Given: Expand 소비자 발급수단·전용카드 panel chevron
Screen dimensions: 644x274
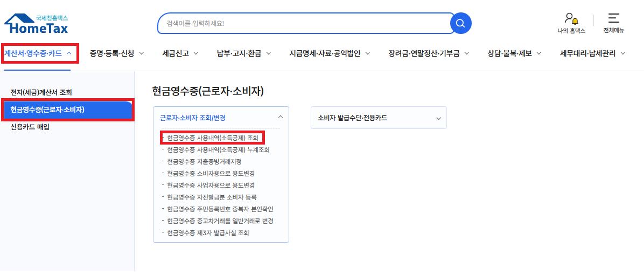Looking at the screenshot, I should tap(438, 119).
